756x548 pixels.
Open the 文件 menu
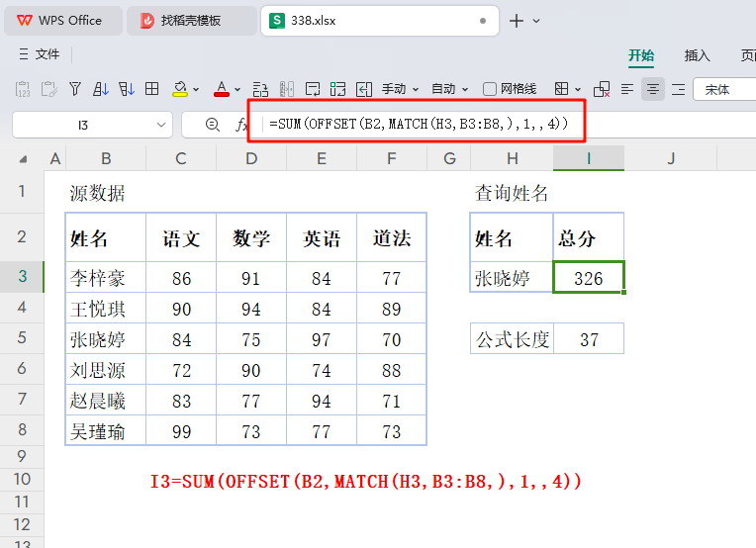(x=47, y=54)
